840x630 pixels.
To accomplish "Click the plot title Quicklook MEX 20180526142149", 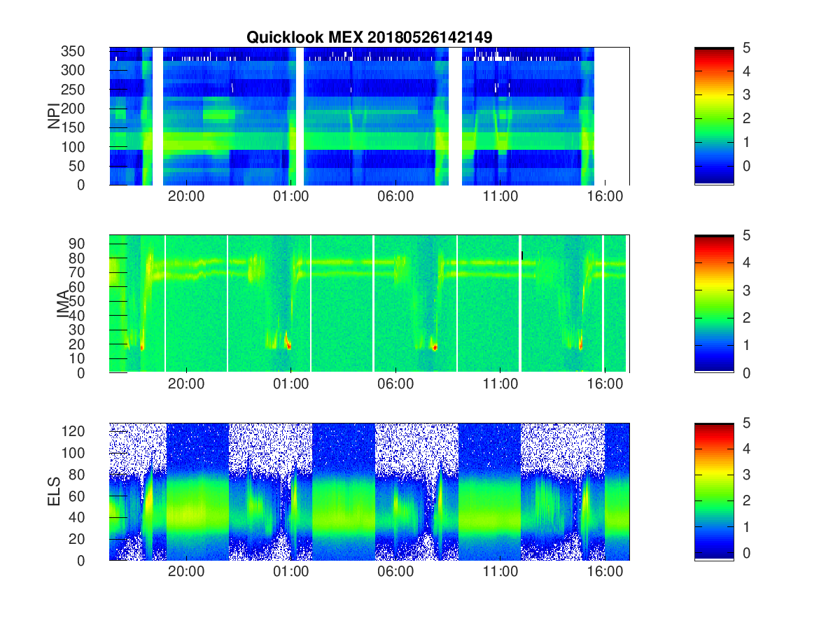I will pyautogui.click(x=369, y=37).
